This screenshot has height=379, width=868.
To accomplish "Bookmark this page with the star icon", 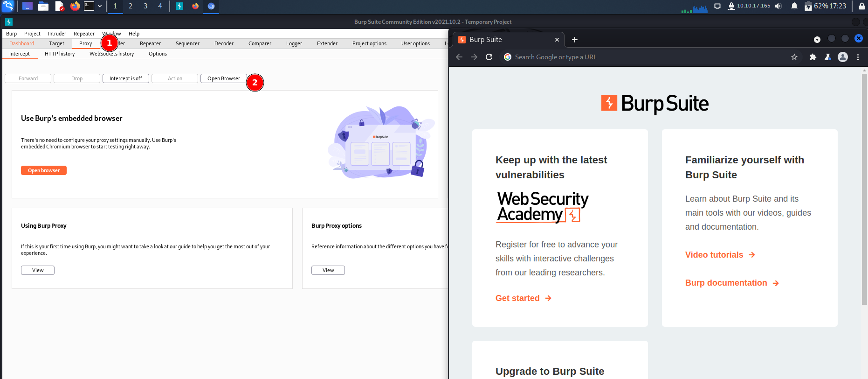I will coord(794,57).
